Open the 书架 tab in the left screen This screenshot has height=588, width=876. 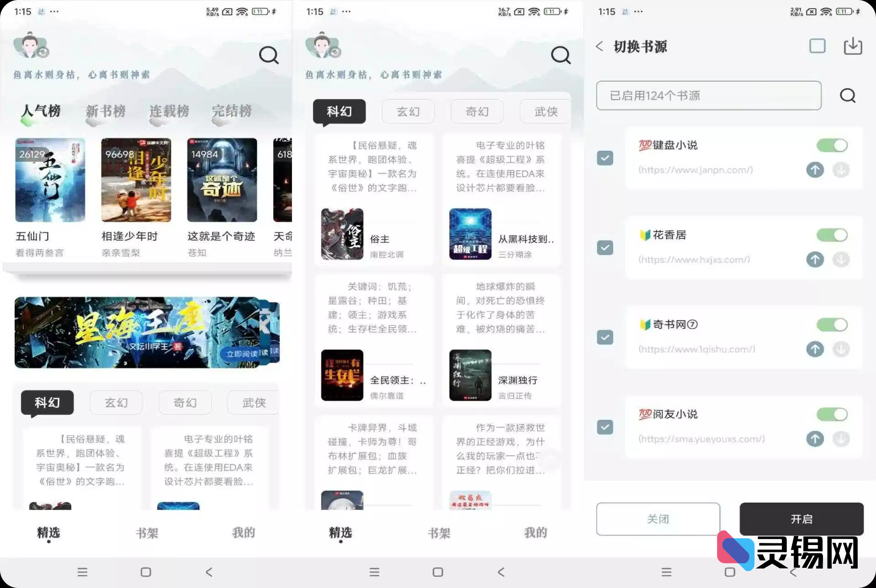point(147,533)
